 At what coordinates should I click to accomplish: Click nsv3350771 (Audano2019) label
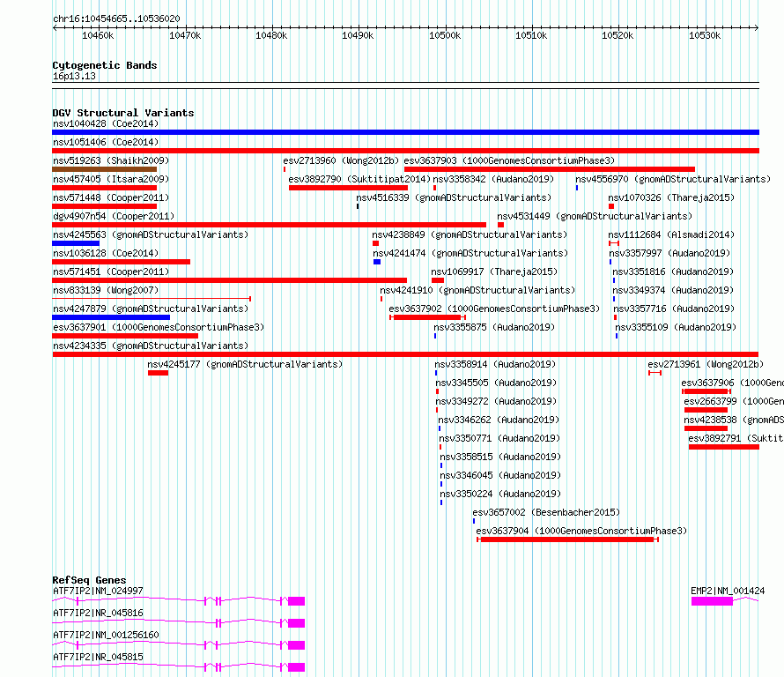tap(499, 438)
